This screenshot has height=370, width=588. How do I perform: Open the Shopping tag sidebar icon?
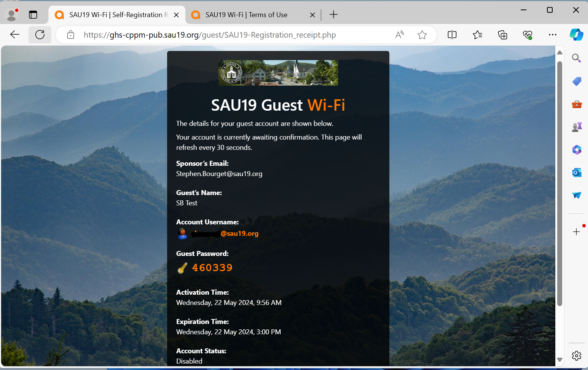click(577, 81)
